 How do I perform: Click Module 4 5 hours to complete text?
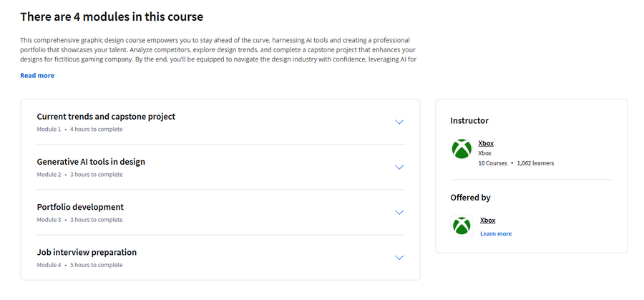(79, 265)
